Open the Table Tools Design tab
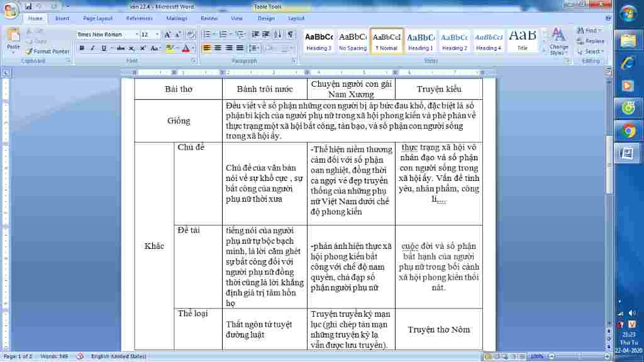The width and height of the screenshot is (644, 362). tap(266, 18)
